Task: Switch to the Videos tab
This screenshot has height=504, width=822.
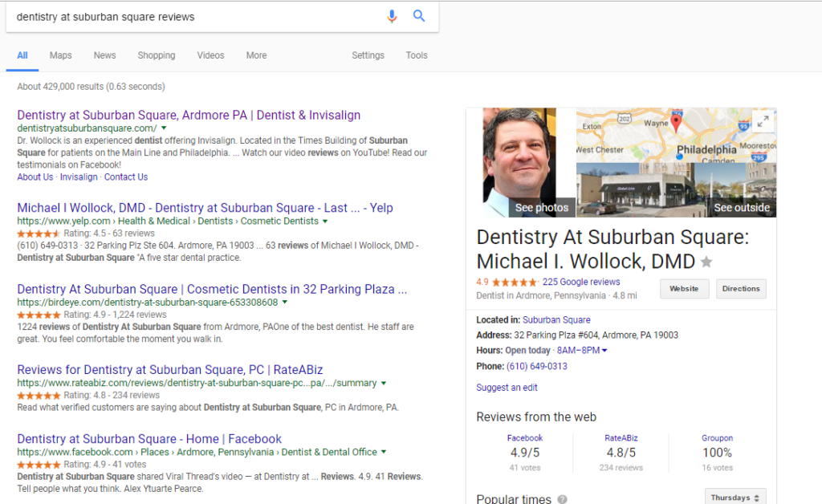Action: 211,55
